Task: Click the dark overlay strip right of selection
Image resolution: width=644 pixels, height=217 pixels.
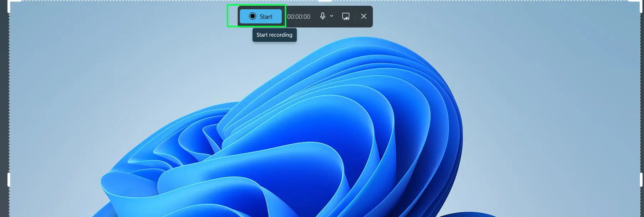Action: (642, 107)
